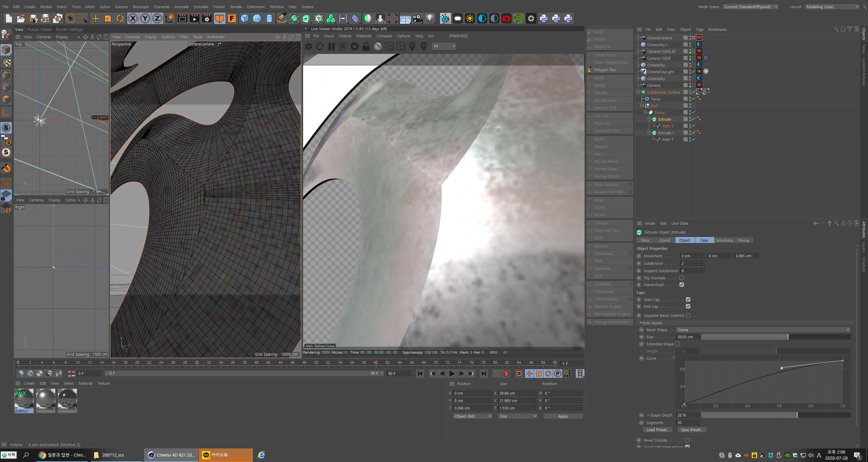
Task: Pause the Live Viewer render
Action: pos(331,46)
